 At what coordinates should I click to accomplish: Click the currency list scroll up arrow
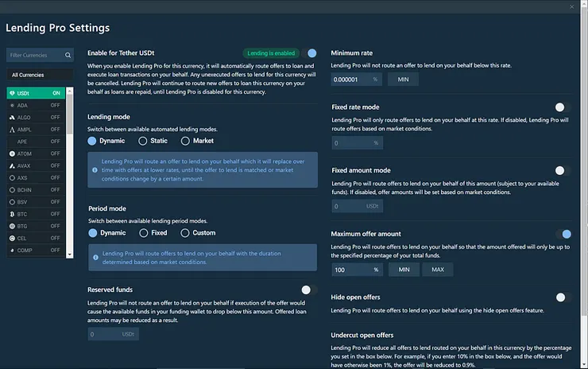(x=70, y=91)
